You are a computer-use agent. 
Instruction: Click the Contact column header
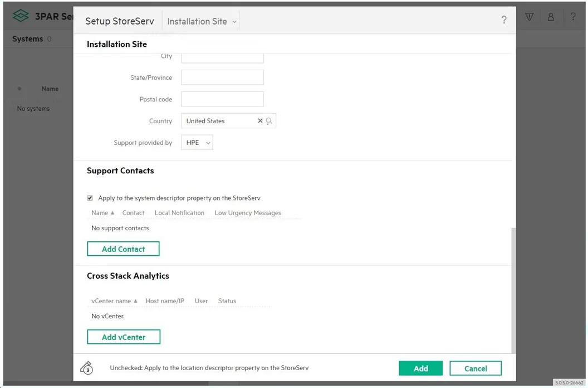[x=133, y=212]
